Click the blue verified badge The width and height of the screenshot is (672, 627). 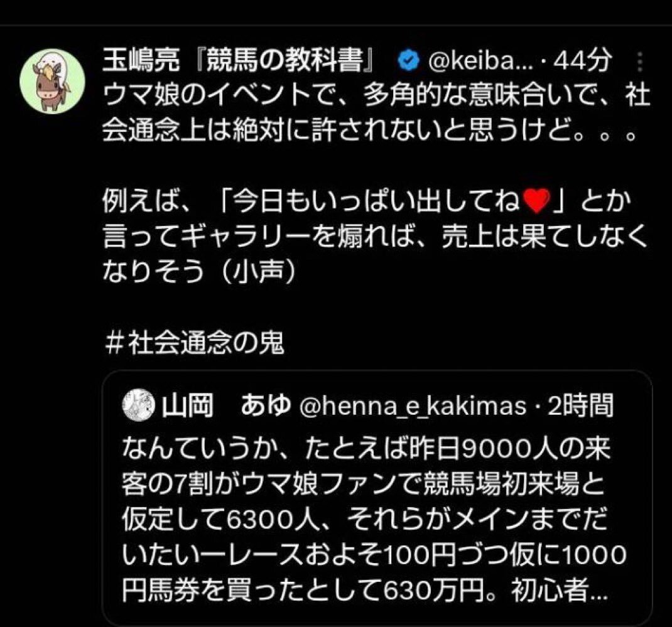pos(408,60)
